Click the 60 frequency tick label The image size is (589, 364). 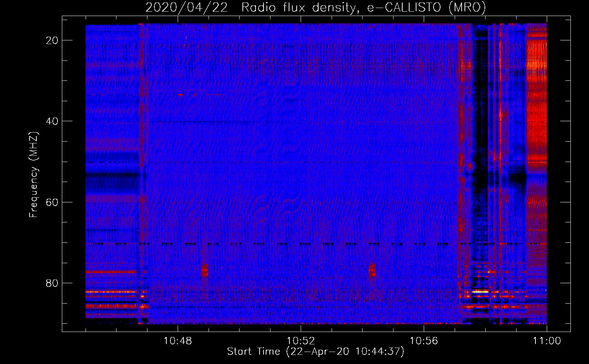52,202
